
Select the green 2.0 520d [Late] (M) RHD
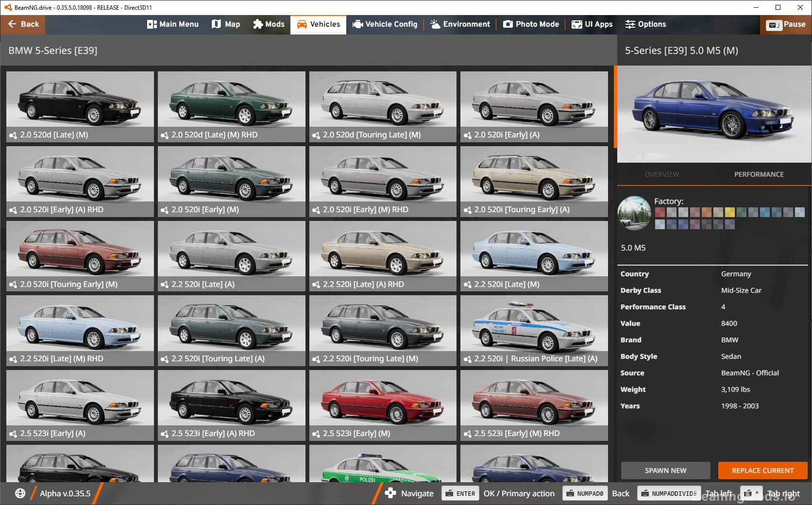(x=232, y=107)
